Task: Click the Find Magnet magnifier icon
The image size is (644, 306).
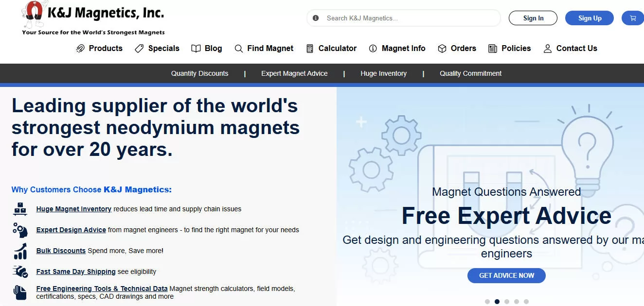Action: 238,49
